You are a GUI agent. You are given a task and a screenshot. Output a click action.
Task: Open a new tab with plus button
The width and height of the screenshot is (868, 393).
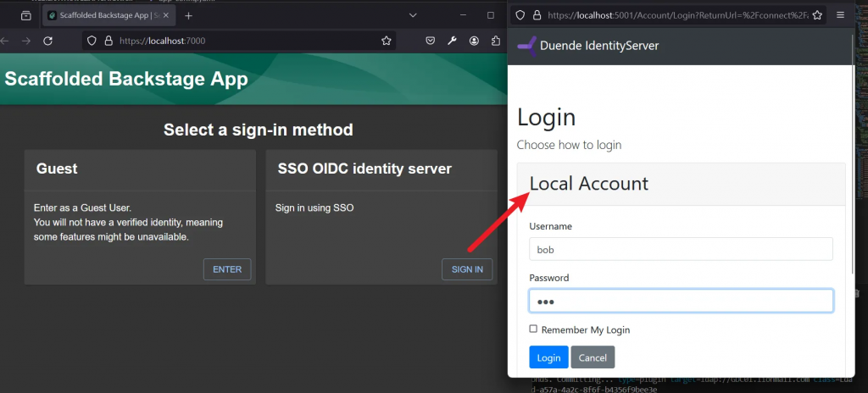coord(188,15)
